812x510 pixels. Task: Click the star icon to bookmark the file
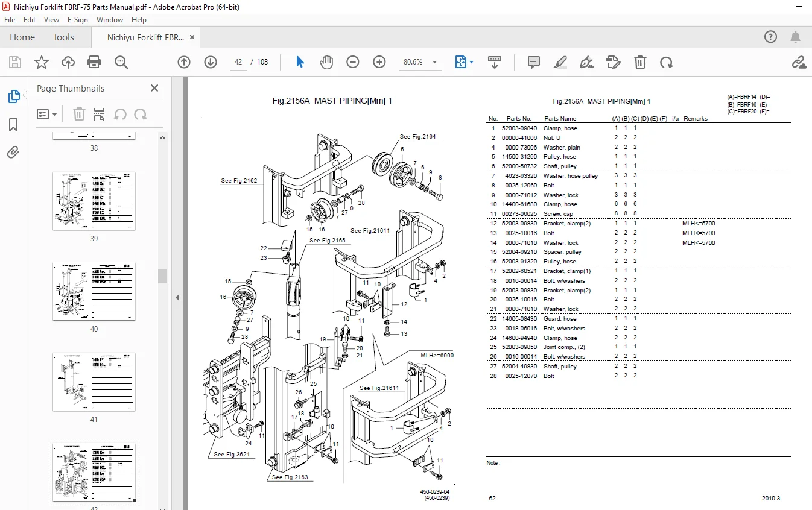coord(42,62)
